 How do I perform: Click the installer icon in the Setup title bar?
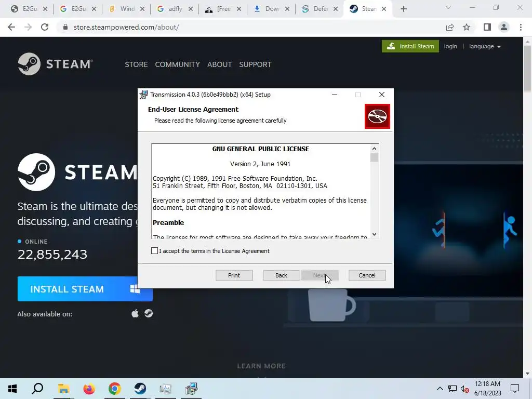144,95
